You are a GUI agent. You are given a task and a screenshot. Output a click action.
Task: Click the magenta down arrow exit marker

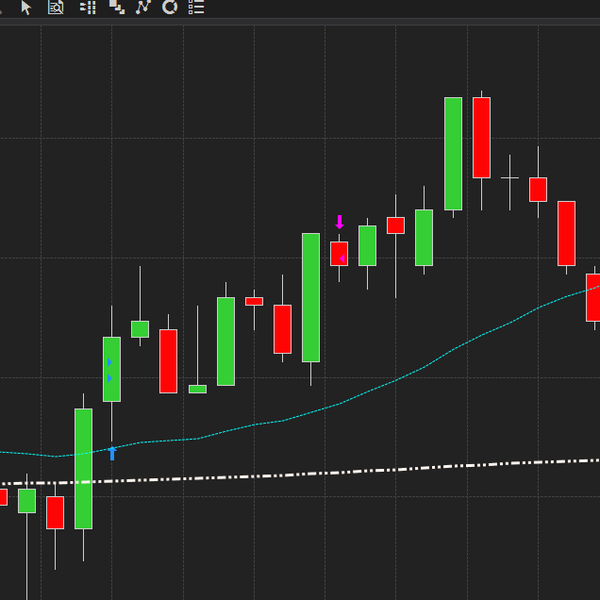(x=339, y=221)
